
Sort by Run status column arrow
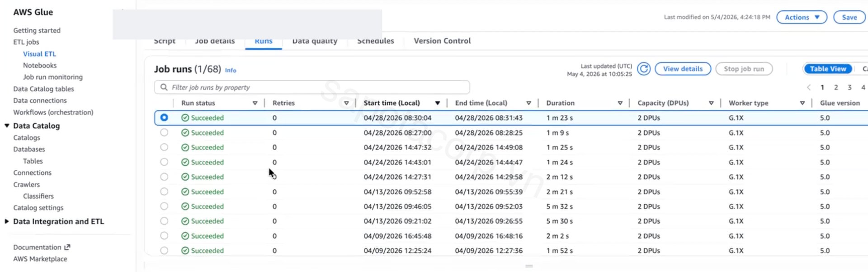point(255,103)
